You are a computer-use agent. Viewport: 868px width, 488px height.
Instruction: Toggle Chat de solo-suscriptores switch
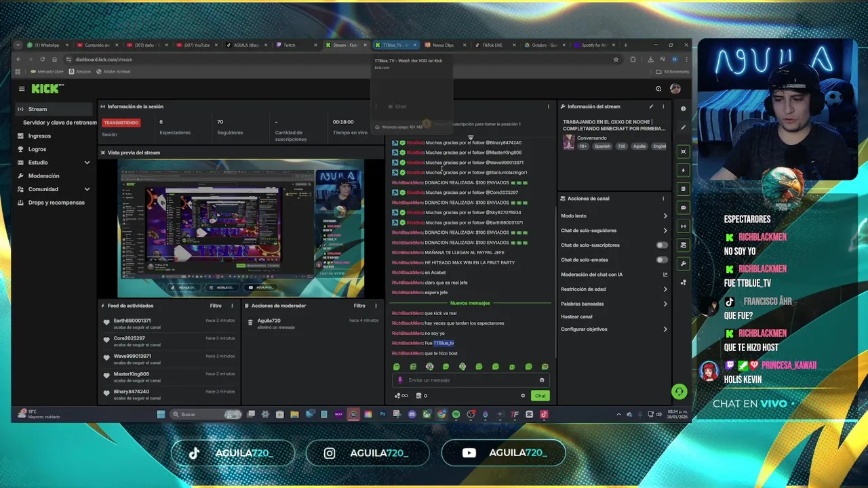pos(662,245)
